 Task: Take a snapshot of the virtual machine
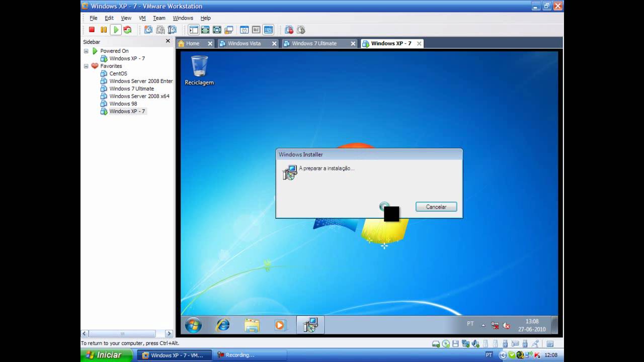(148, 30)
